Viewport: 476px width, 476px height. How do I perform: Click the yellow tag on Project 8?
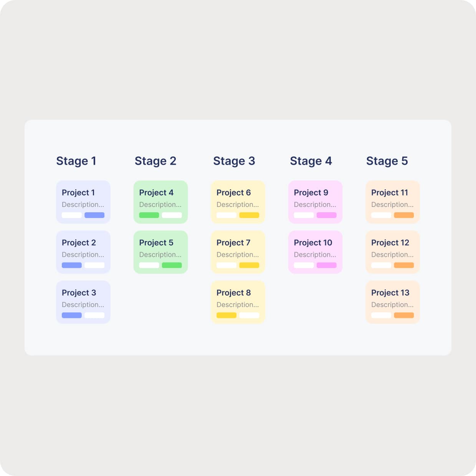click(x=226, y=316)
